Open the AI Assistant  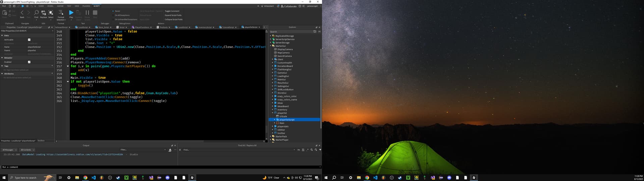(x=267, y=6)
